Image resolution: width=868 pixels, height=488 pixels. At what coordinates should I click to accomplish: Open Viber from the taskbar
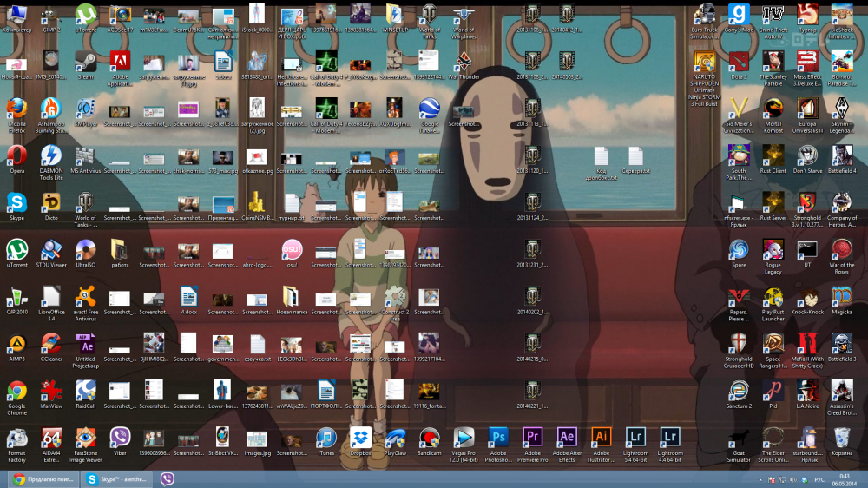168,479
